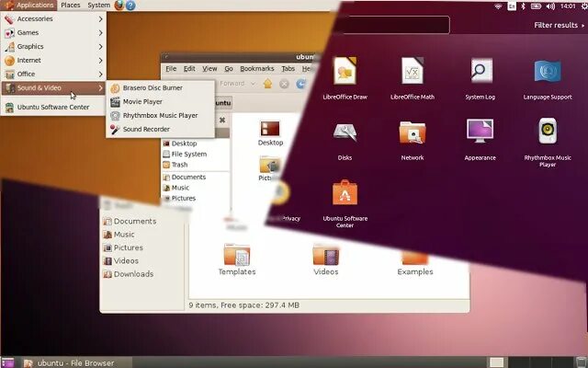Select Sound & Video menu category

click(53, 88)
